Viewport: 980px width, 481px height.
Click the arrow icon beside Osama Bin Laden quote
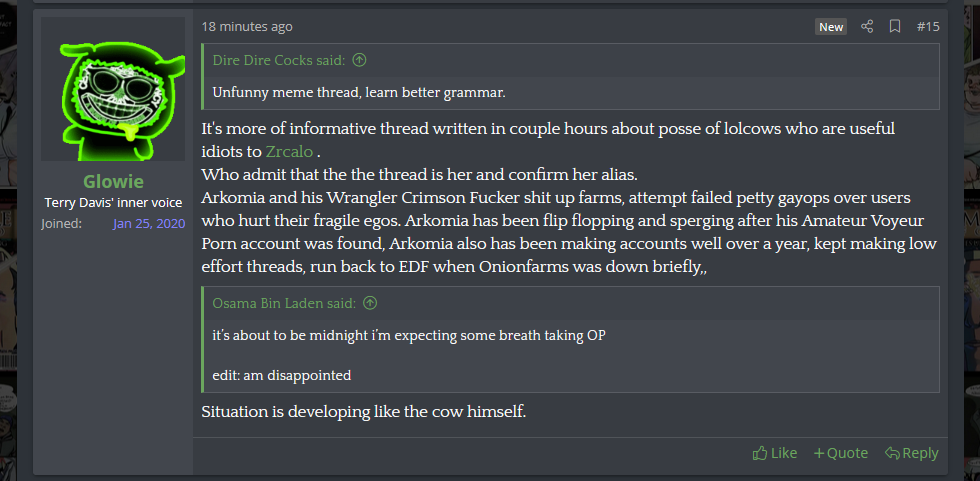(370, 303)
